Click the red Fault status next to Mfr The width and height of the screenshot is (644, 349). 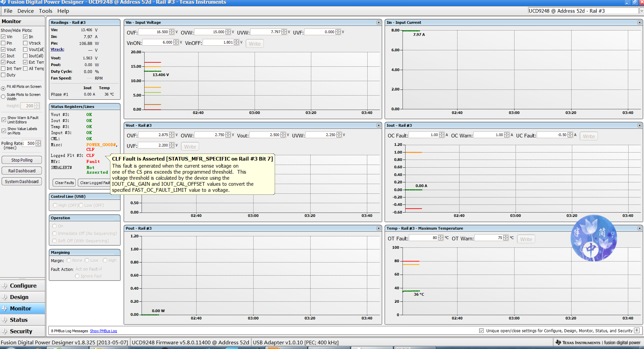(x=93, y=162)
